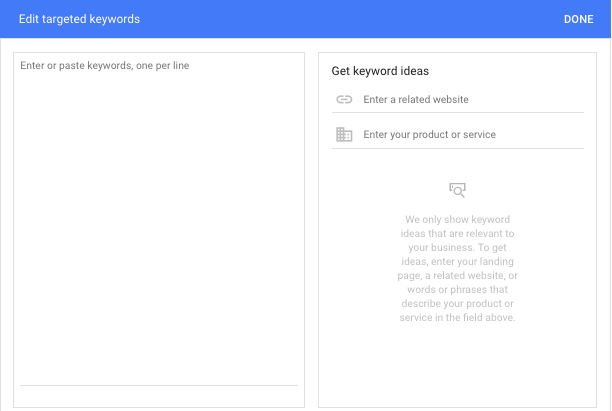Select the 'Get keyword ideas' heading

tap(380, 71)
